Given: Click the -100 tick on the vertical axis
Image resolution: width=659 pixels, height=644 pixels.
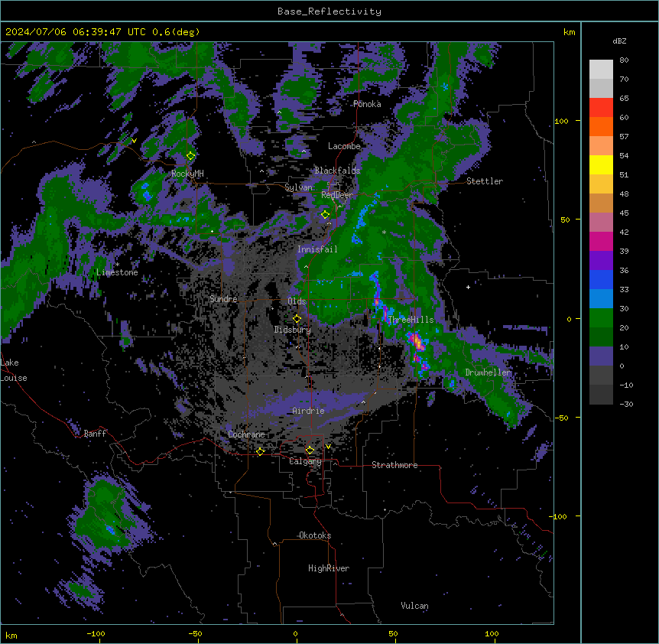Looking at the screenshot, I should point(559,516).
